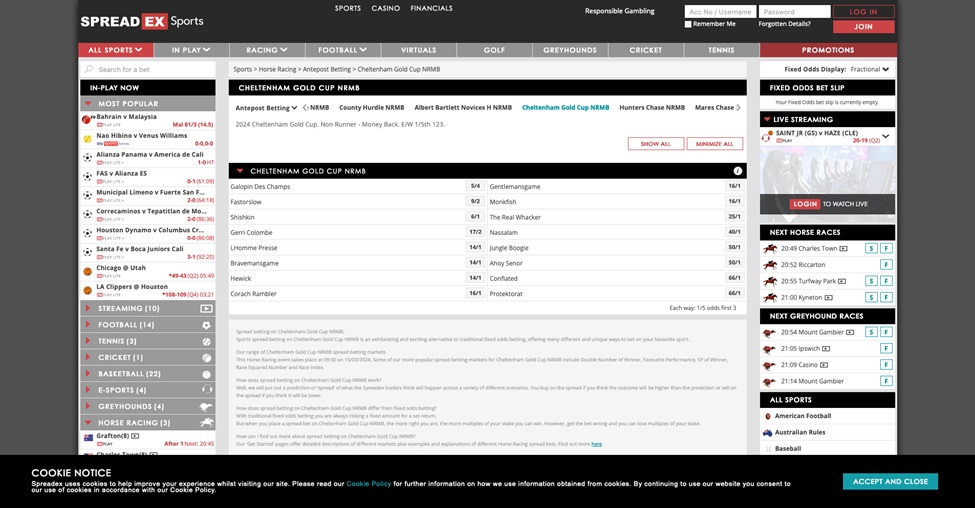The height and width of the screenshot is (508, 975).
Task: Select Galopin Des Champs odds 5/4
Action: point(474,186)
